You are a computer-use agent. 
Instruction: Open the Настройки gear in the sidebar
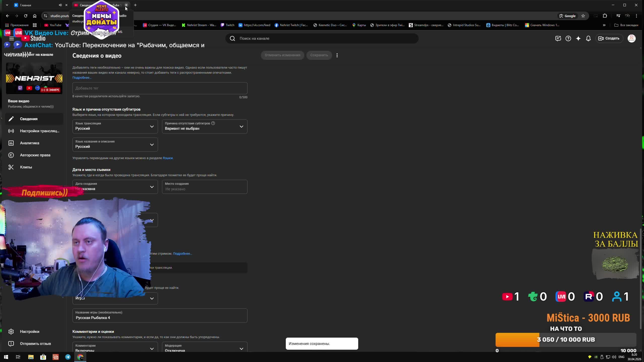[29, 332]
